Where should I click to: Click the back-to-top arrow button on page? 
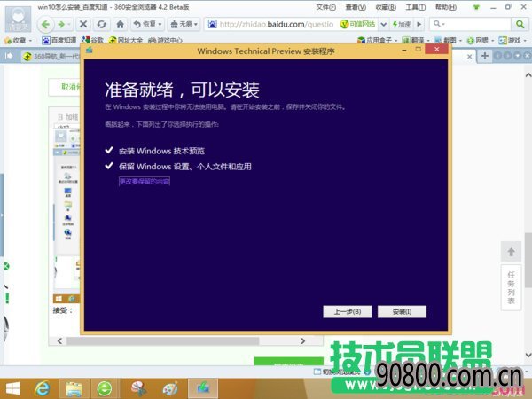click(x=511, y=252)
